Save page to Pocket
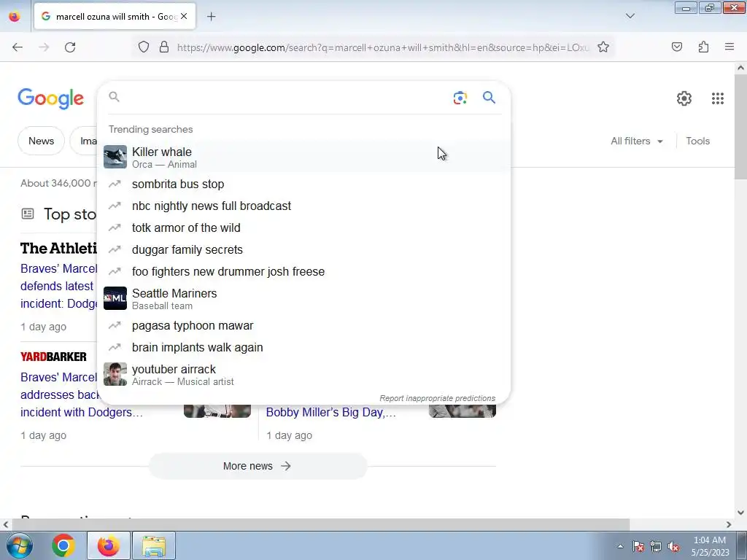The image size is (747, 560). tap(676, 47)
